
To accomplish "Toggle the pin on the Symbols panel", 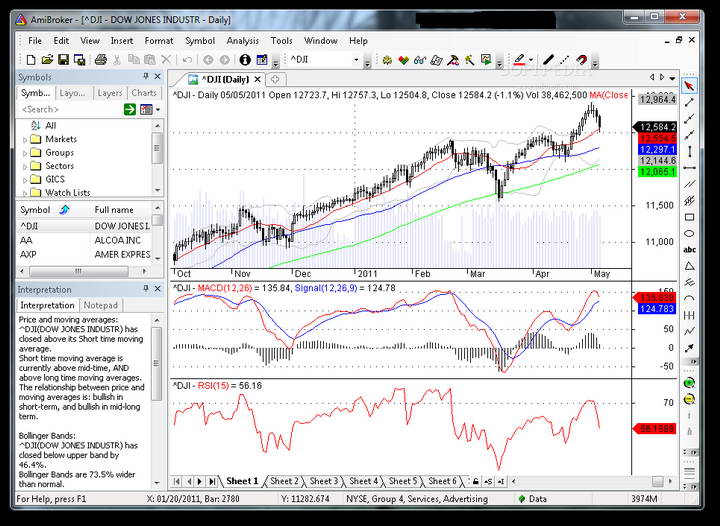I will 146,76.
